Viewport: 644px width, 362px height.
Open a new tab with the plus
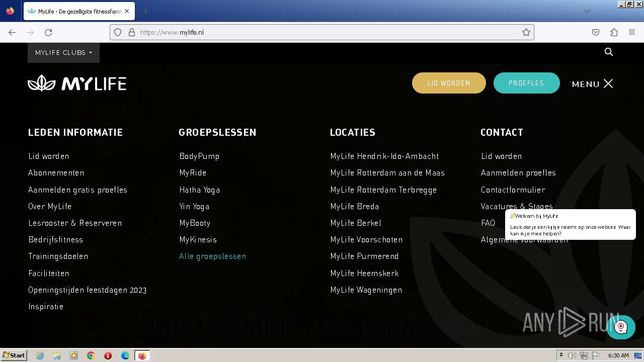click(x=145, y=11)
